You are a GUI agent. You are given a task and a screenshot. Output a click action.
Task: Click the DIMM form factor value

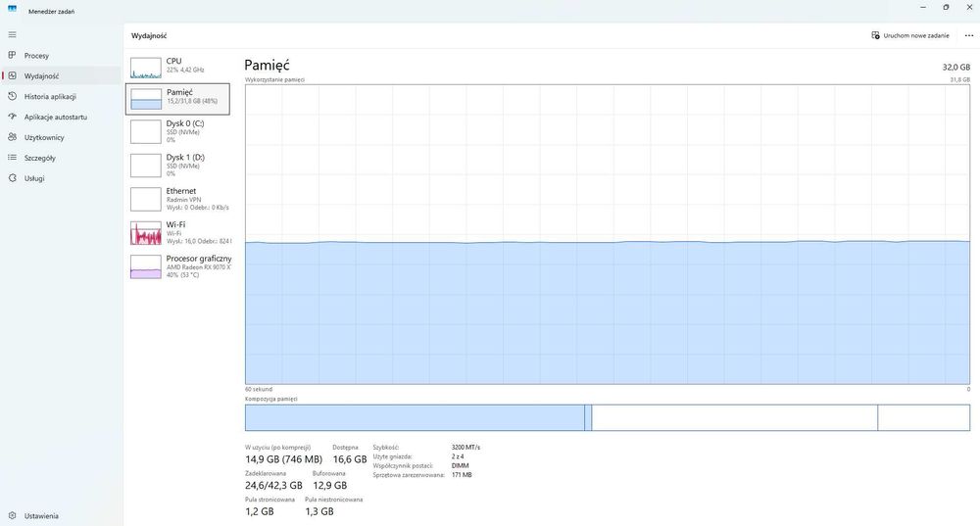point(460,465)
